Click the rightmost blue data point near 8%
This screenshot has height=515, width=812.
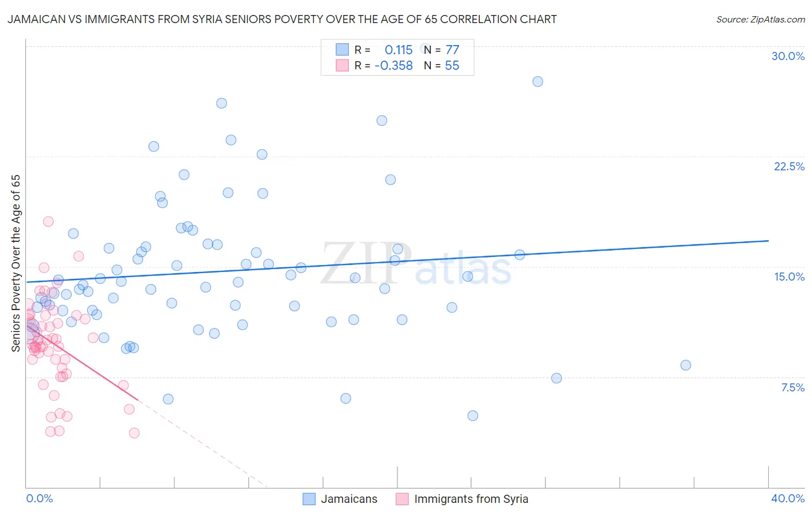pyautogui.click(x=686, y=365)
